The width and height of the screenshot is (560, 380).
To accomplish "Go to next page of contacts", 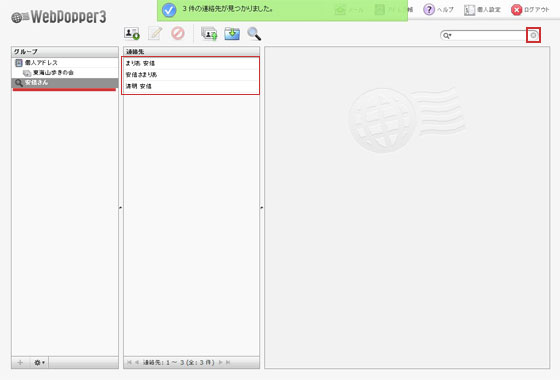I will click(220, 362).
